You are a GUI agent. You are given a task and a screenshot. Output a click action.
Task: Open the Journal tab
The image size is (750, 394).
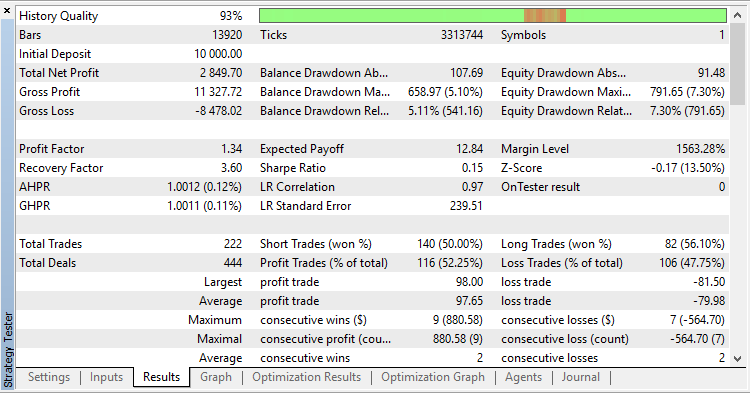coord(581,377)
